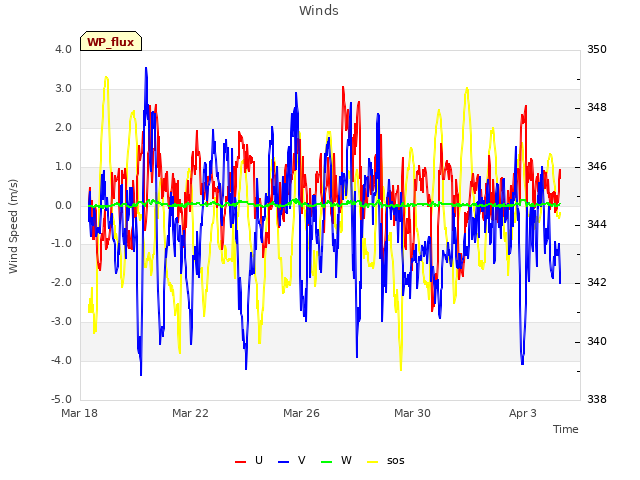Click the Mar 30 date tick label
640x480 pixels.
(412, 413)
